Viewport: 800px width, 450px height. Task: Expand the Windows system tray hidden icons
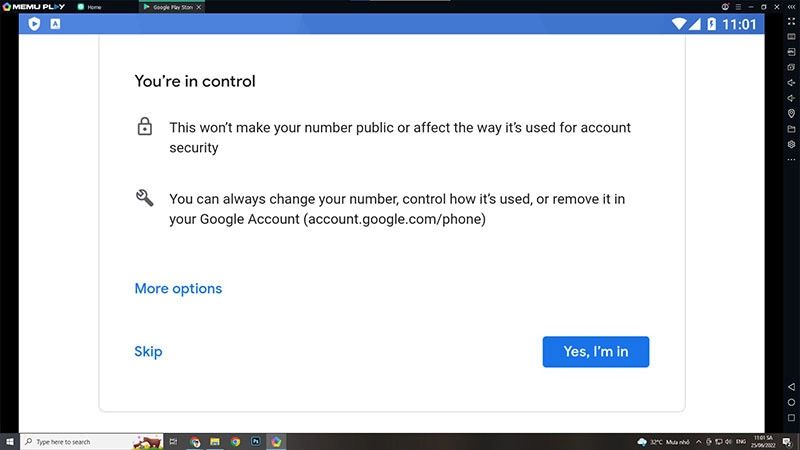[x=698, y=441]
